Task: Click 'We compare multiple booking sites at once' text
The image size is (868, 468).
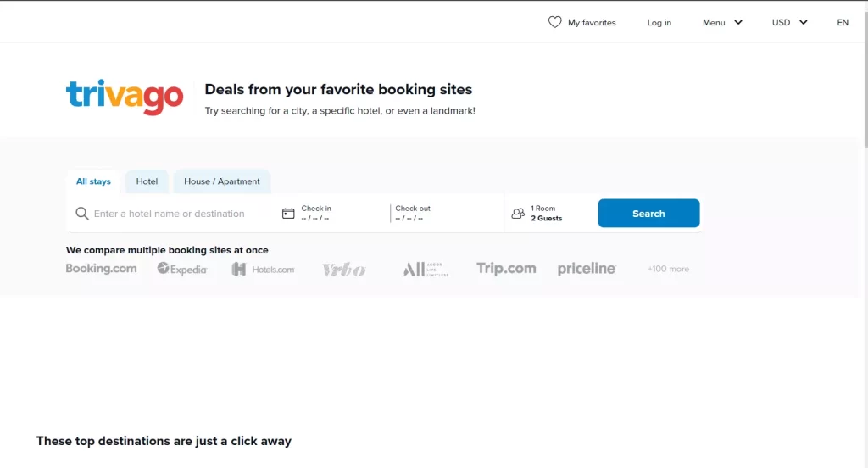Action: 167,250
